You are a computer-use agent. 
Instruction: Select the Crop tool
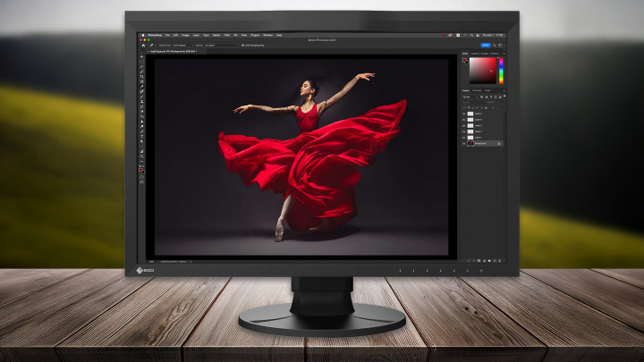coord(142,76)
